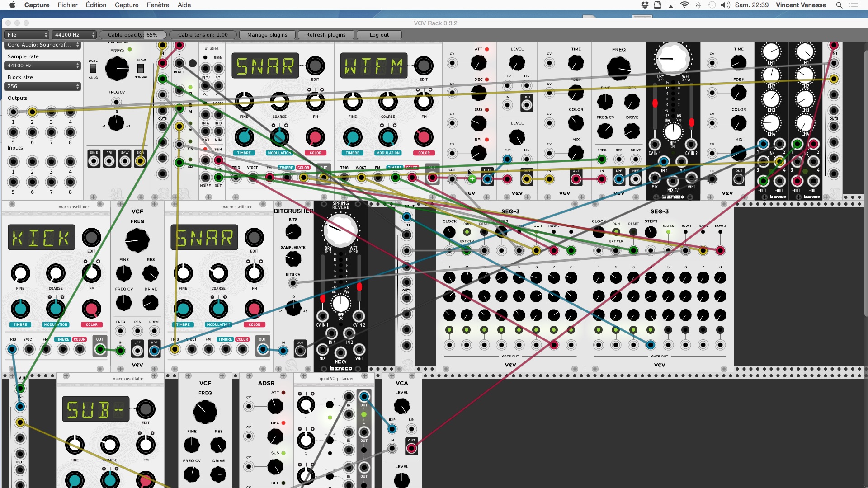The height and width of the screenshot is (488, 868).
Task: Click the CLOCK knob on the left SEQ-3
Action: 449,232
